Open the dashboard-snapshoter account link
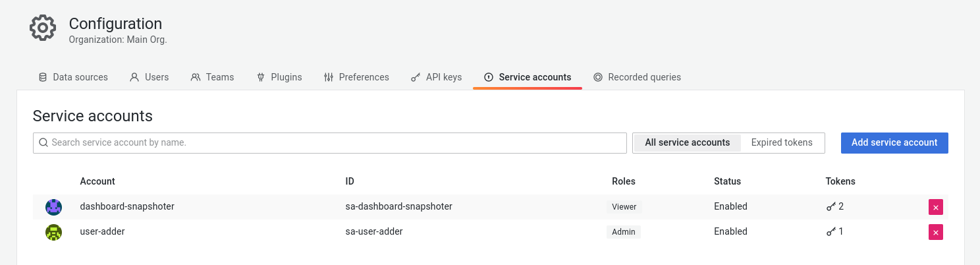The image size is (980, 265). (x=127, y=206)
